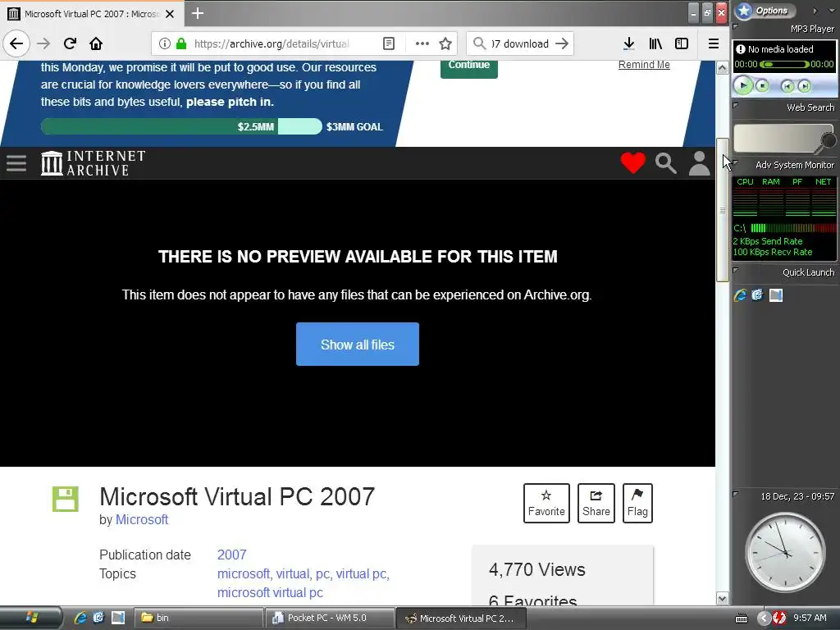Screen dimensions: 840x630
Task: Click the 'microsoft virtual pc' topic link
Action: pos(270,592)
